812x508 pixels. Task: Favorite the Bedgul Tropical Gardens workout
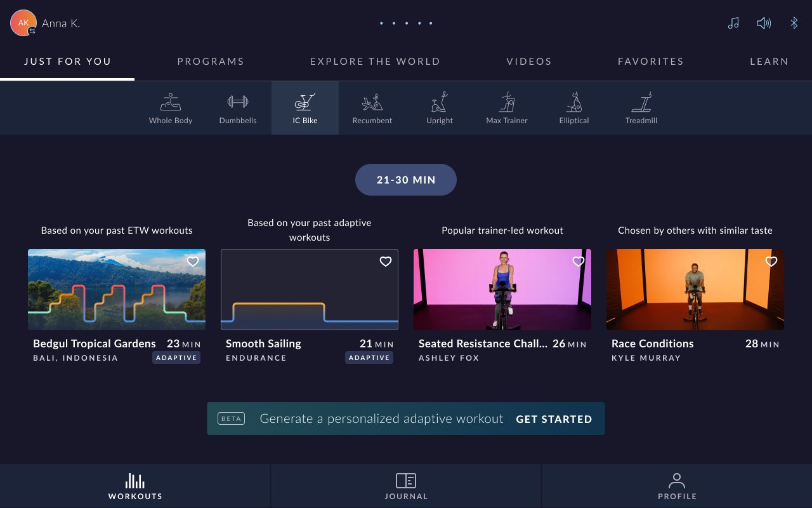coord(193,262)
